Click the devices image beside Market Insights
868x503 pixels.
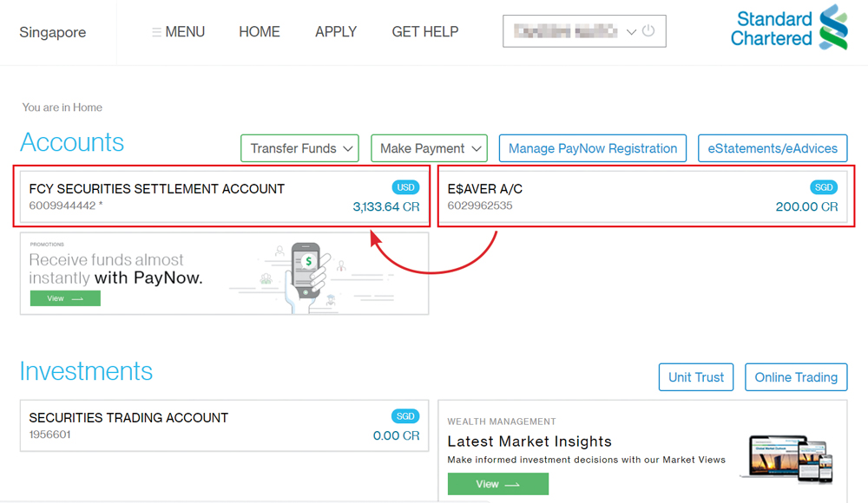point(787,456)
